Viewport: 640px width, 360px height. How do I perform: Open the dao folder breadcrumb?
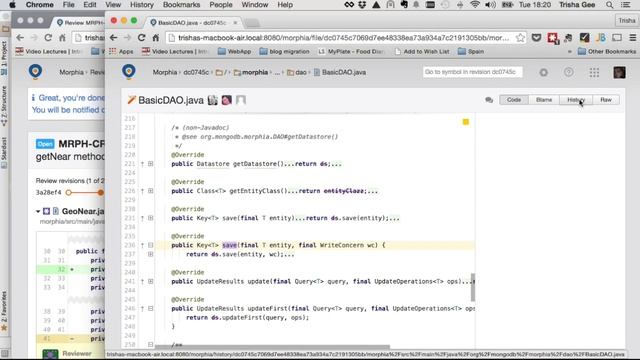tap(297, 72)
